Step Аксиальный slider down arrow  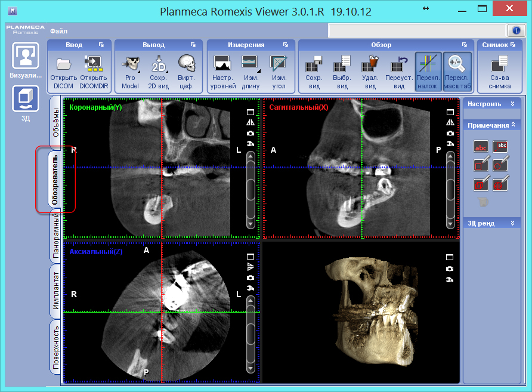point(250,368)
